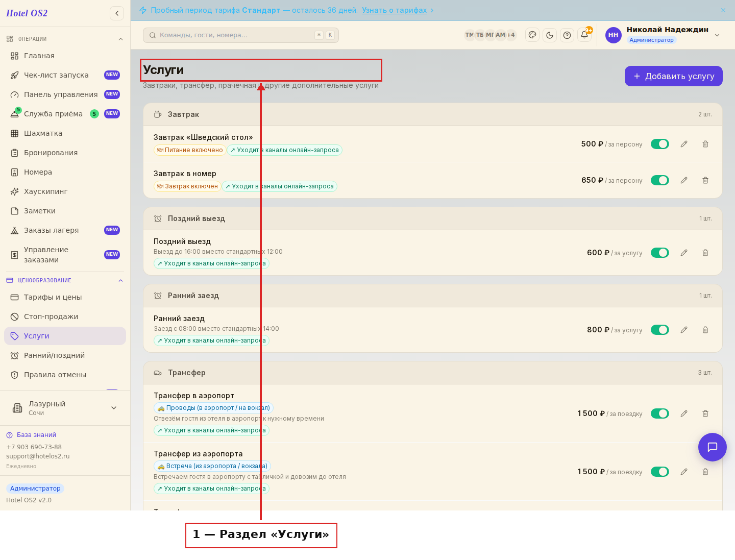The image size is (735, 560).
Task: Open Хаускипинг in sidebar
Action: click(65, 191)
